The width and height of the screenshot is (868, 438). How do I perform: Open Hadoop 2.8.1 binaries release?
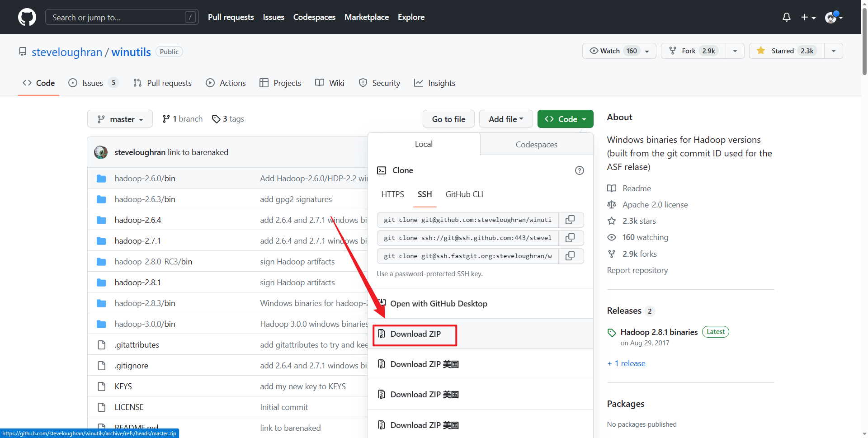pos(659,332)
